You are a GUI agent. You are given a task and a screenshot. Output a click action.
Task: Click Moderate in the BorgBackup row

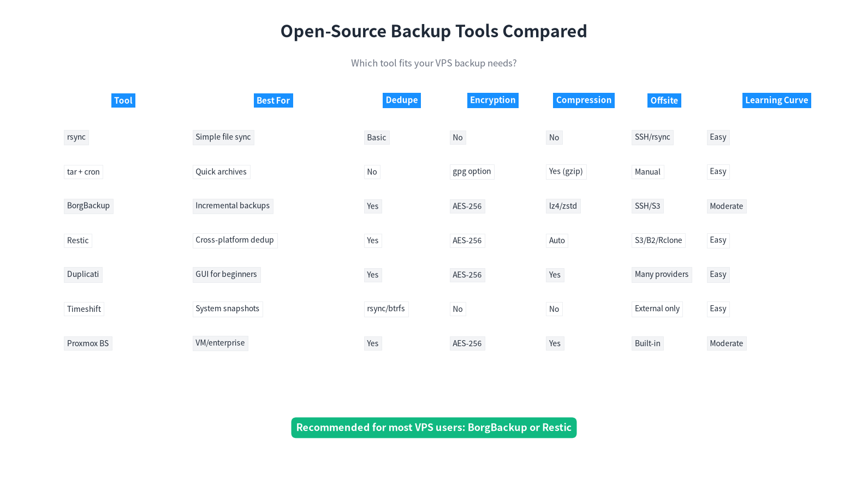pyautogui.click(x=727, y=206)
